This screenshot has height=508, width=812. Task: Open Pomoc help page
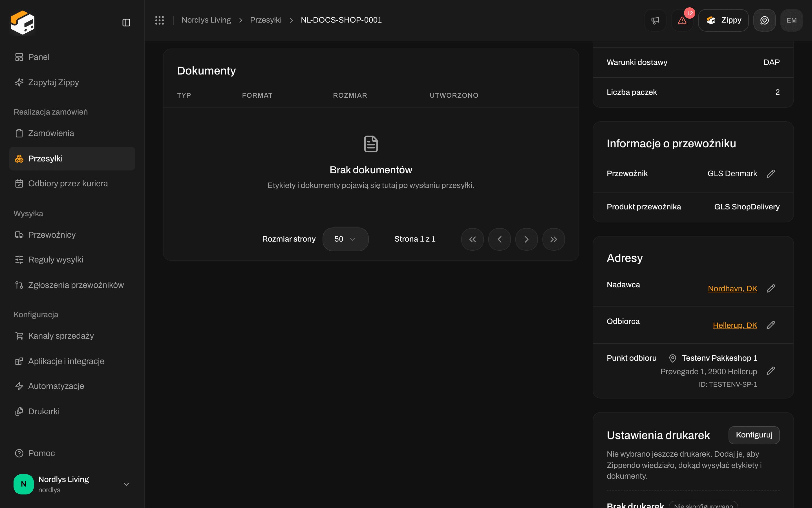point(72,453)
